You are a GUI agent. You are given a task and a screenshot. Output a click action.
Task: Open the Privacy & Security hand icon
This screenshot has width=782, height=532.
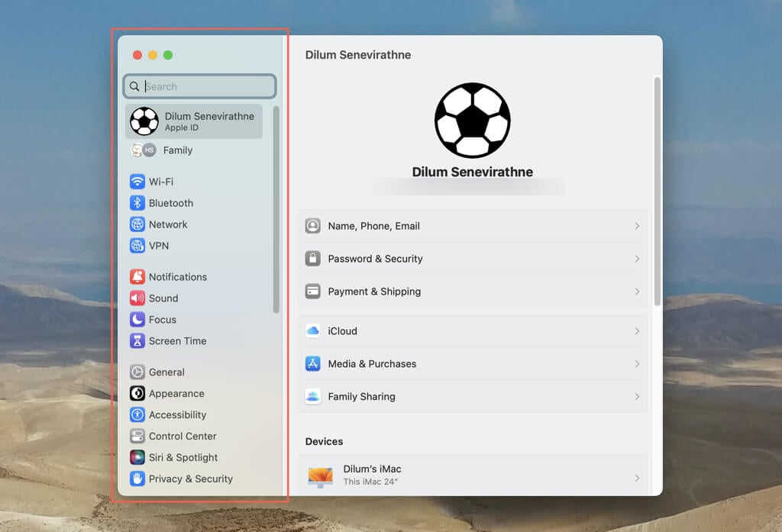coord(137,479)
